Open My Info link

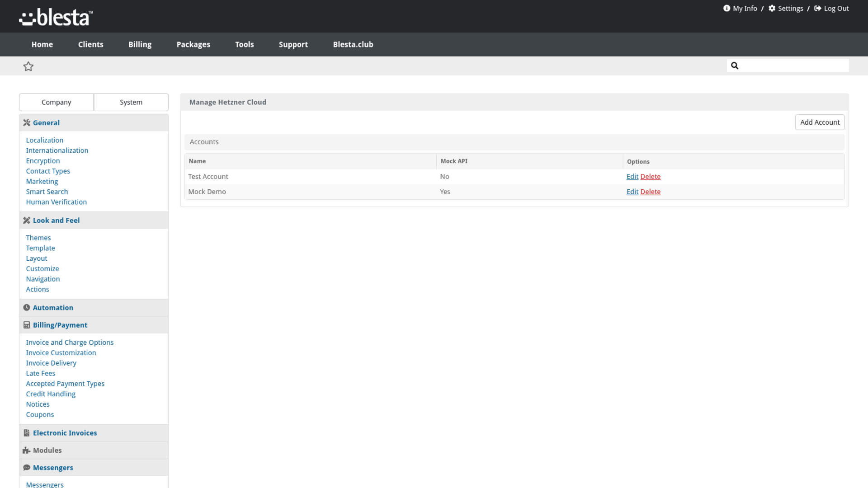pyautogui.click(x=745, y=8)
